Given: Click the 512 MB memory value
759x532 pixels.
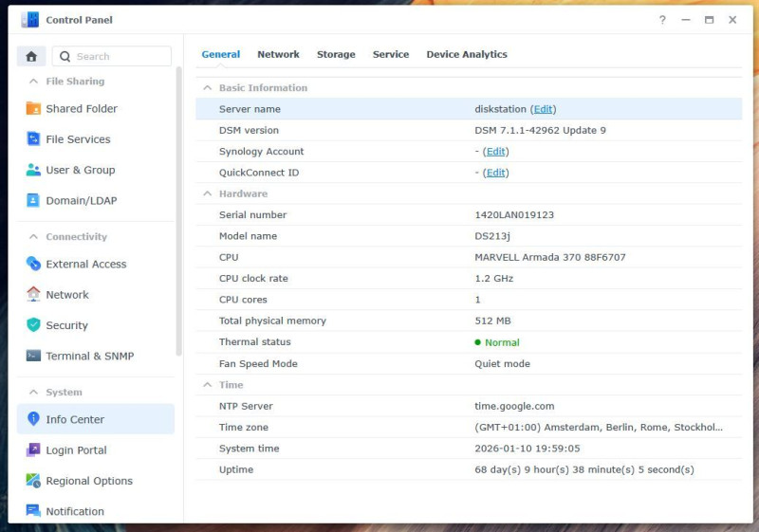Looking at the screenshot, I should pyautogui.click(x=492, y=321).
